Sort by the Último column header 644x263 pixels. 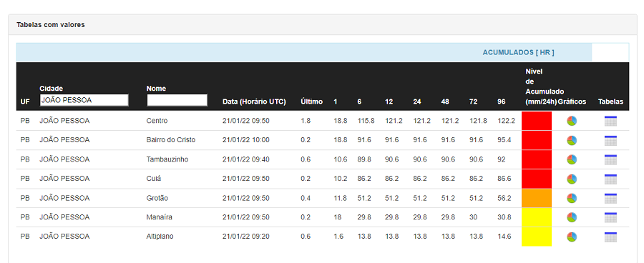[x=312, y=101]
